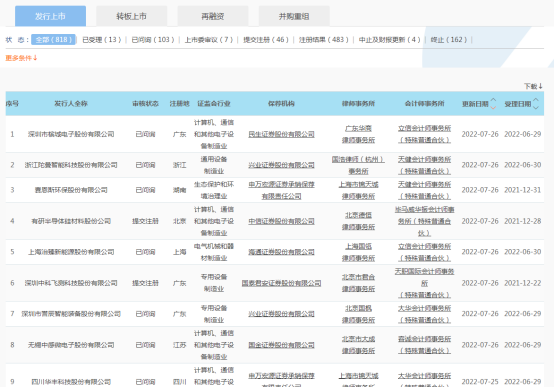Open 毕马威华振会计师事务所 link

click(x=424, y=221)
